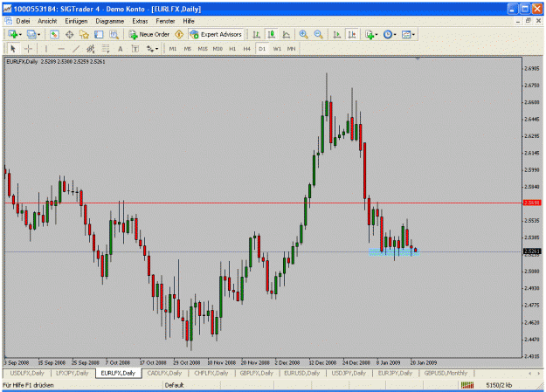This screenshot has width=546, height=392.
Task: Select the equidistant channel tool
Action: pos(91,49)
